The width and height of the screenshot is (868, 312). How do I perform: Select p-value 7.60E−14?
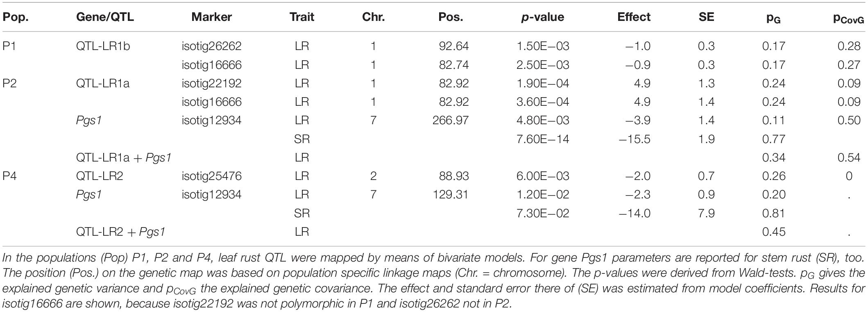542,139
